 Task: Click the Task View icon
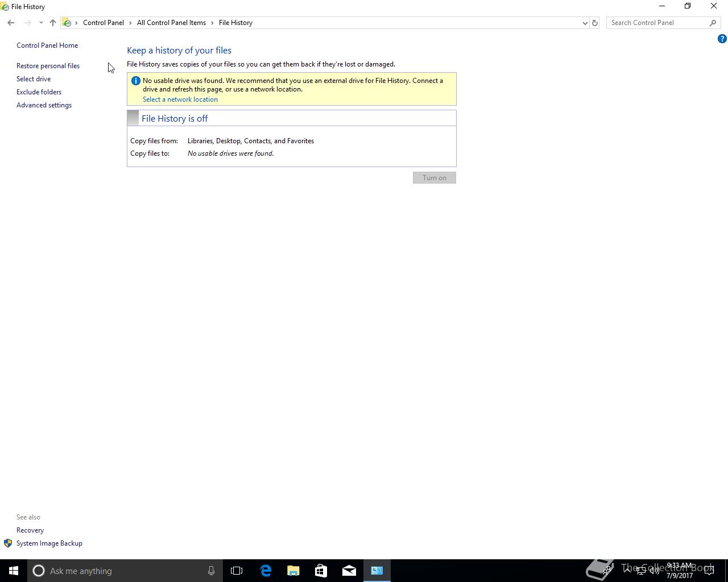click(x=237, y=571)
